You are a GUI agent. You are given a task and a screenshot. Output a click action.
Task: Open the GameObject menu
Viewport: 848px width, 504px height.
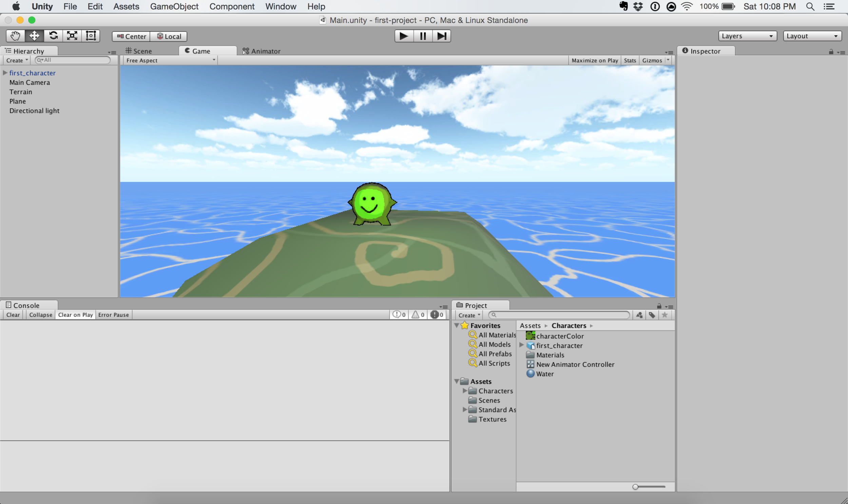(174, 6)
